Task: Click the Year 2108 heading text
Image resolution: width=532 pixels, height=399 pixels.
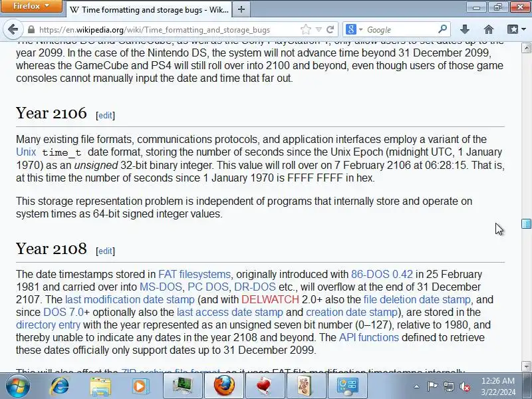Action: 51,249
